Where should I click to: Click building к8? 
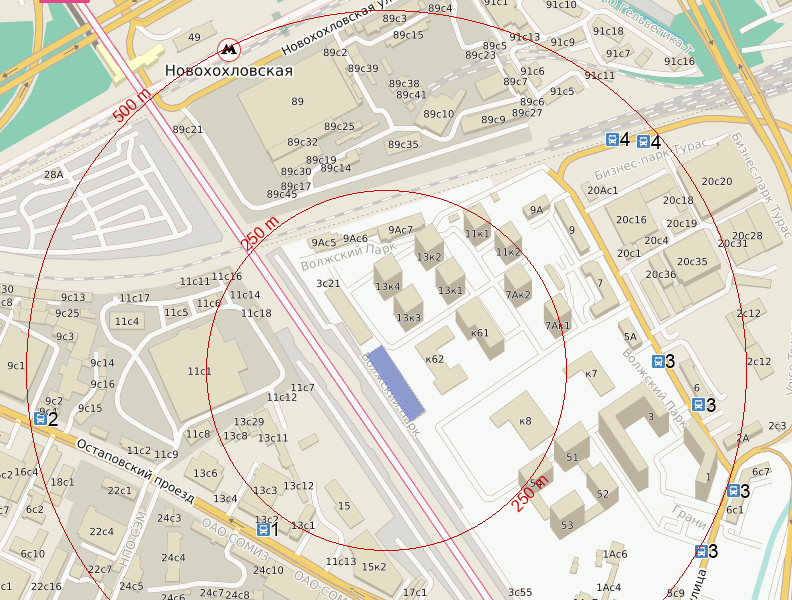[523, 420]
